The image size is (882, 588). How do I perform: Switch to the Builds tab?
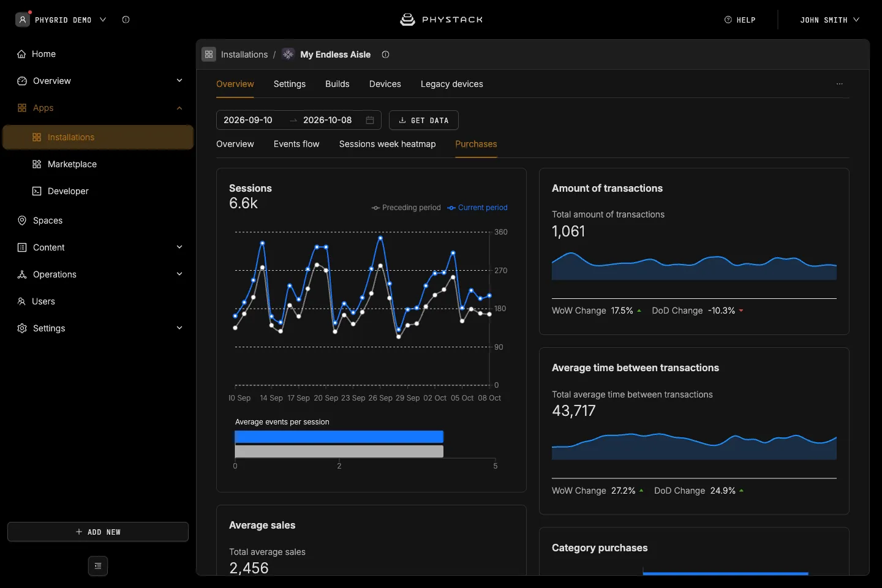tap(337, 84)
